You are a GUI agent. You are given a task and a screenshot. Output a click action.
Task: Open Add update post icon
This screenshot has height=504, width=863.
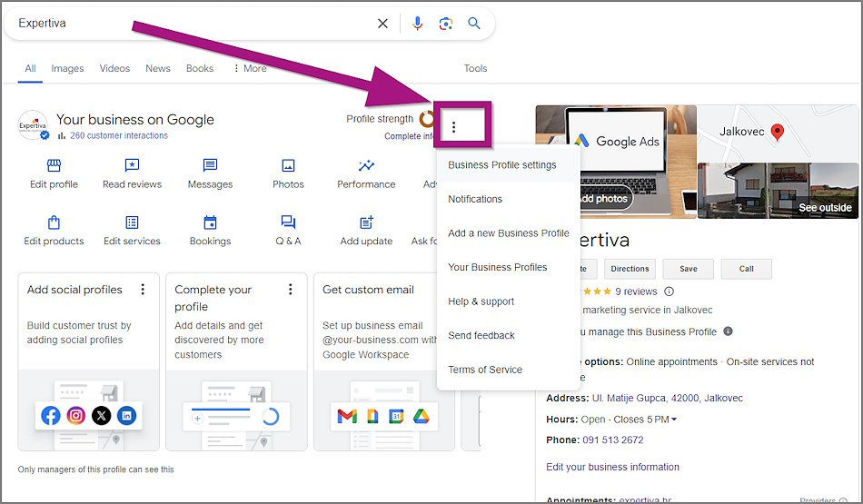tap(367, 222)
